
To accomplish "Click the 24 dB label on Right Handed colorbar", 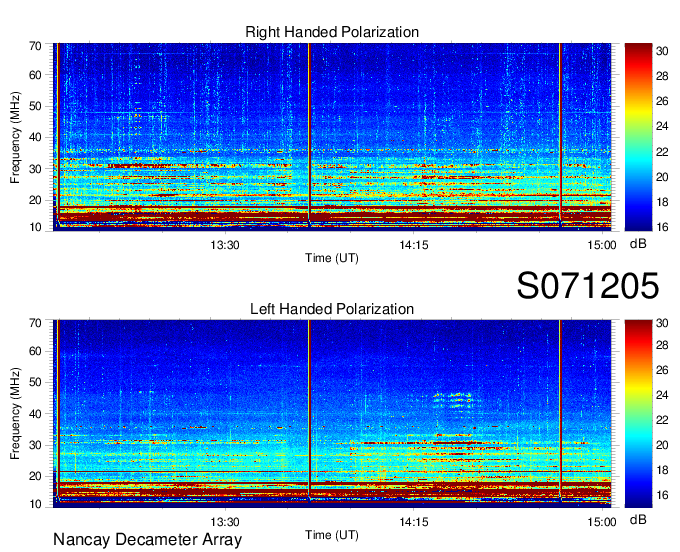I will (x=662, y=126).
